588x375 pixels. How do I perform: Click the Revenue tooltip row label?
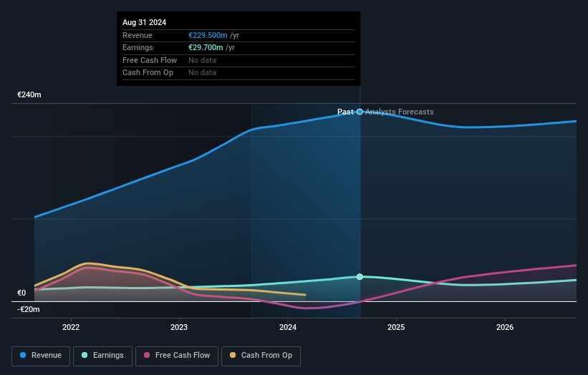tap(138, 35)
